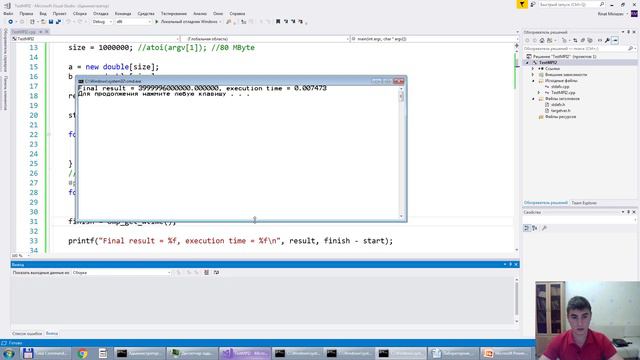
Task: Close the TestMPI2.cpp editor tab
Action: click(x=47, y=31)
